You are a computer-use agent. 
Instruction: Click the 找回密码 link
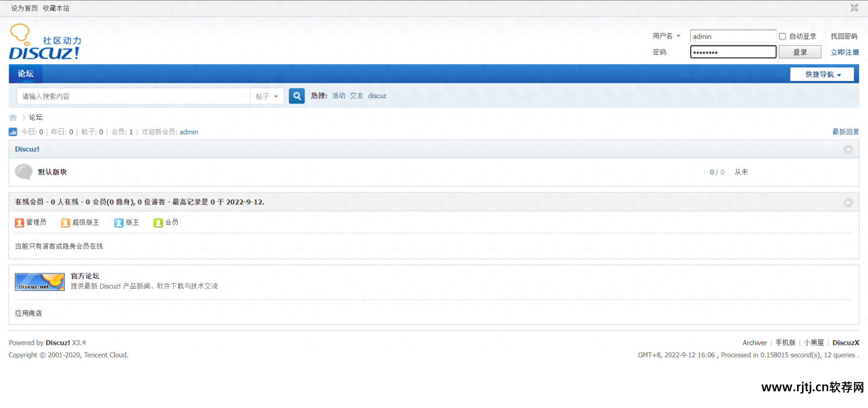pos(844,36)
